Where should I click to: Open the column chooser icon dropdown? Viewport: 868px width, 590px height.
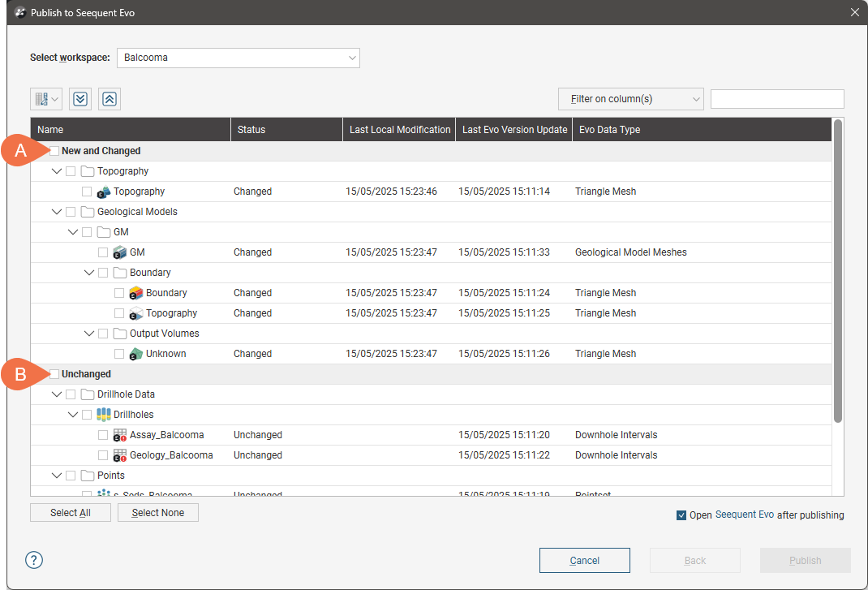tap(45, 99)
